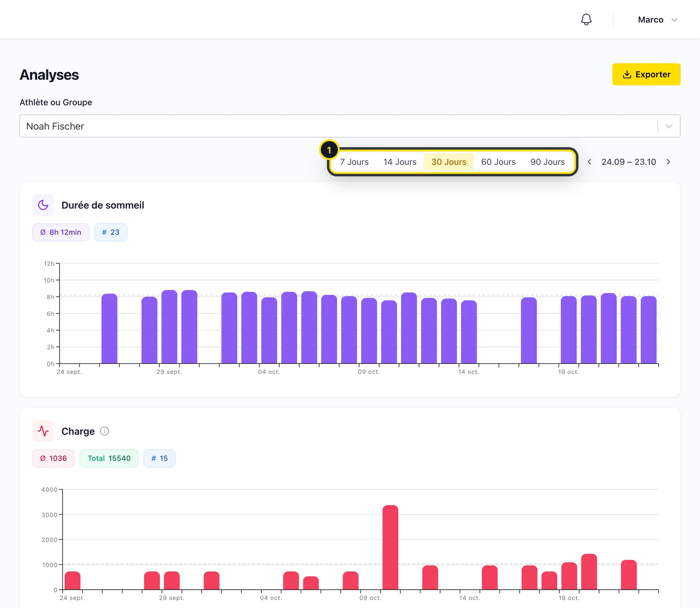Image resolution: width=700 pixels, height=608 pixels.
Task: Open the notifications bell
Action: 586,19
